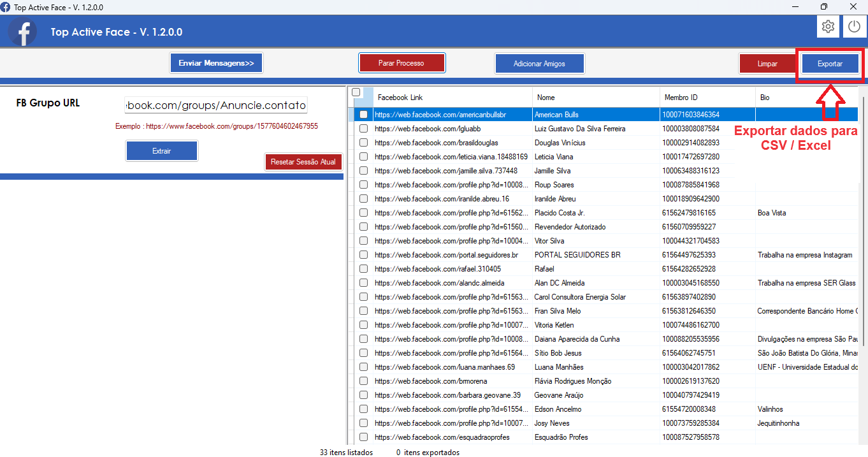
Task: Click the 33 itens listados status text
Action: tap(346, 453)
